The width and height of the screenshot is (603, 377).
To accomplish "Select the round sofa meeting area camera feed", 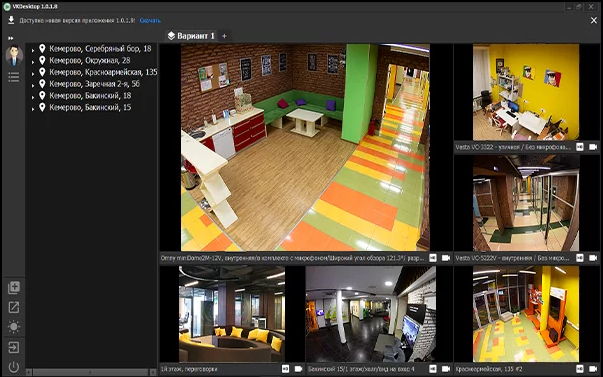I will [232, 314].
